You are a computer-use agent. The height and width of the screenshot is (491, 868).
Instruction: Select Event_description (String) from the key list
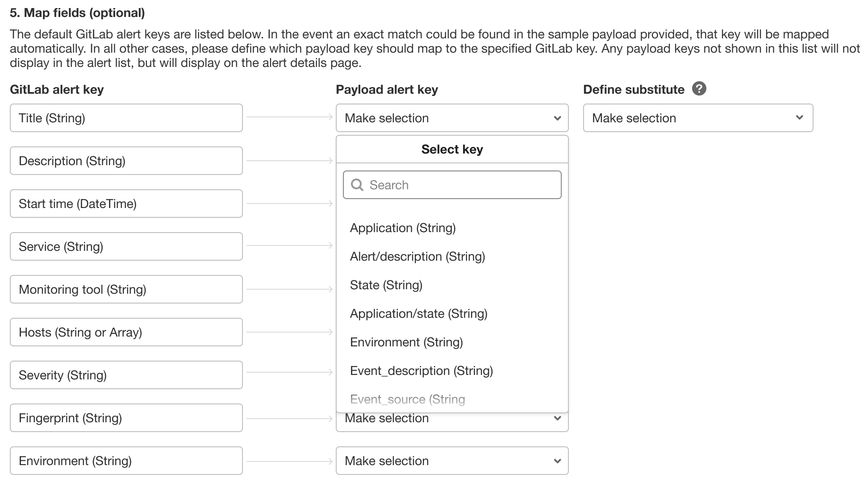421,370
